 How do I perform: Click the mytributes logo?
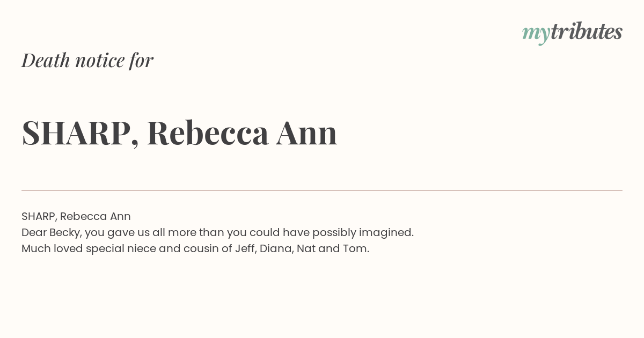pyautogui.click(x=572, y=33)
